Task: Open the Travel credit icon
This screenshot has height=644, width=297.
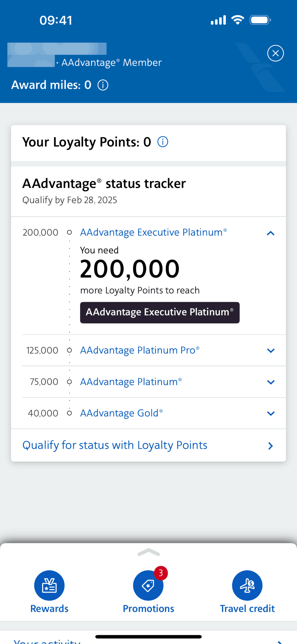Action: (x=247, y=585)
